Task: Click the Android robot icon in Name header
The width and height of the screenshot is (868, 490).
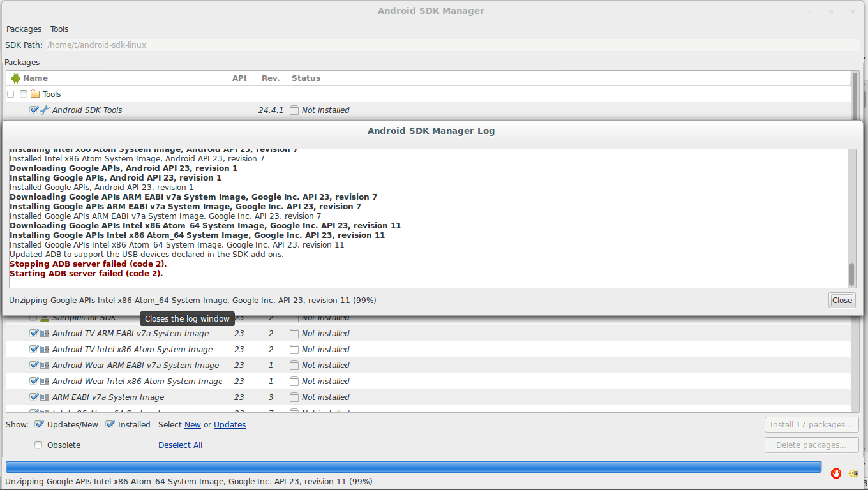Action: pos(16,78)
